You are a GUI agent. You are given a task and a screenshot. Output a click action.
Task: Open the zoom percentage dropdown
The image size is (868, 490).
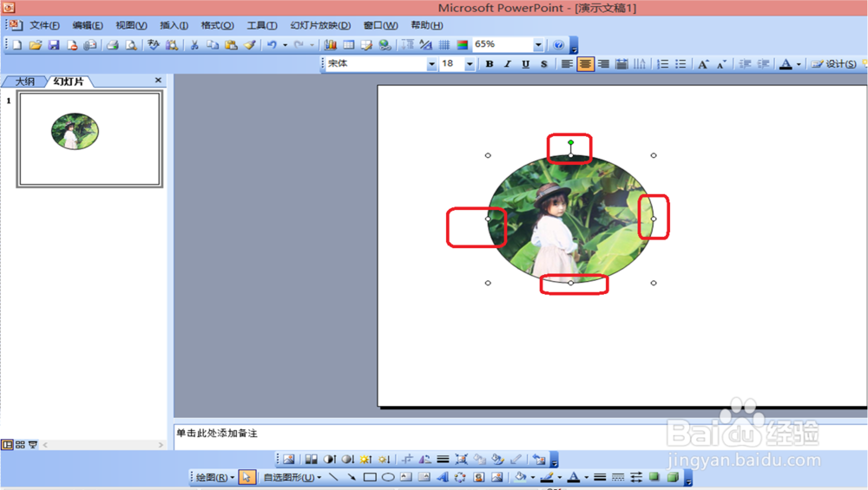(x=538, y=45)
